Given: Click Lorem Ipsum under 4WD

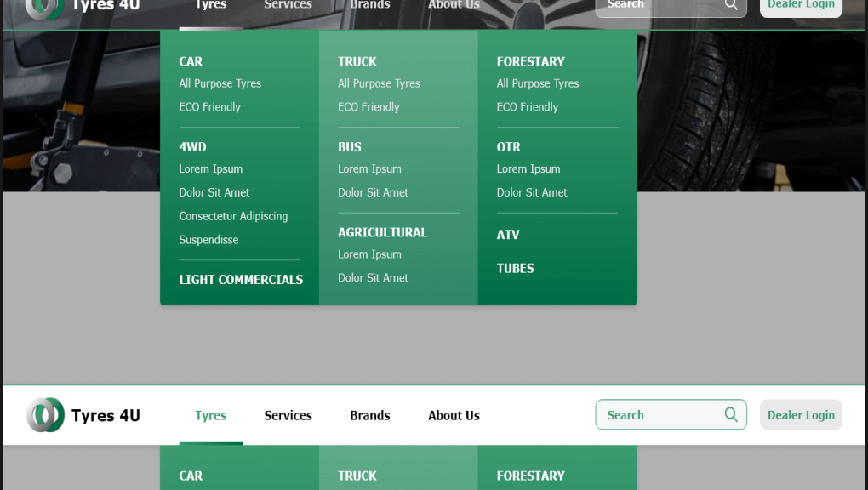Looking at the screenshot, I should tap(210, 169).
